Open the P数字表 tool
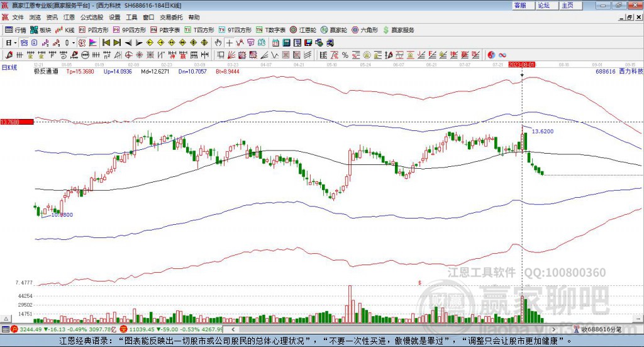The image size is (644, 347). click(165, 30)
